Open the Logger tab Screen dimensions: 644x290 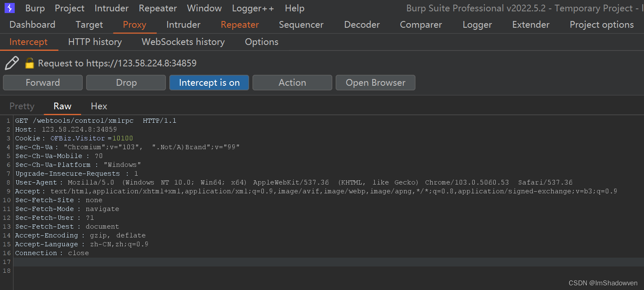[x=477, y=25]
